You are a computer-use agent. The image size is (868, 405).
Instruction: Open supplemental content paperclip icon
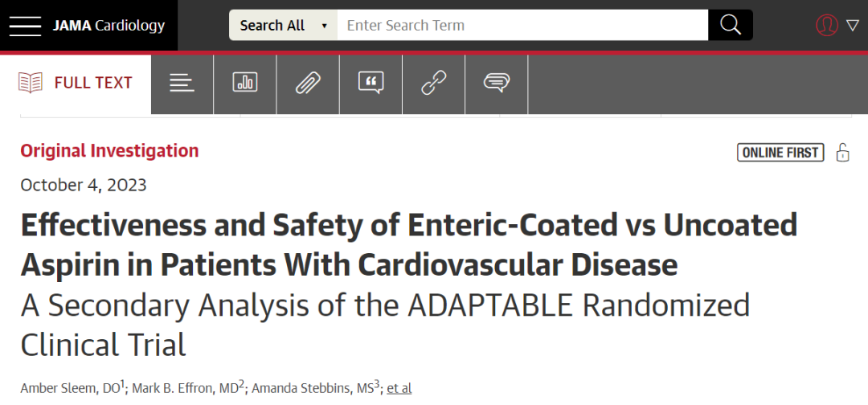[308, 84]
